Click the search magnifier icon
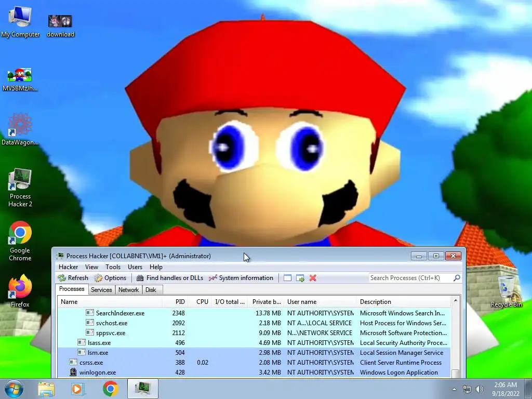The height and width of the screenshot is (399, 532). click(x=457, y=278)
